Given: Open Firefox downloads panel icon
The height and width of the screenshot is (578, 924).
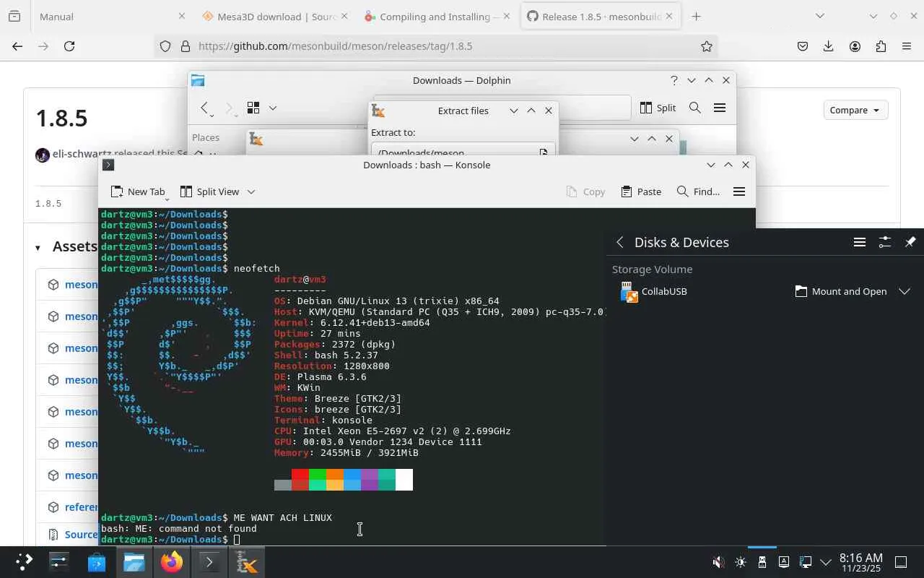Looking at the screenshot, I should pyautogui.click(x=829, y=46).
